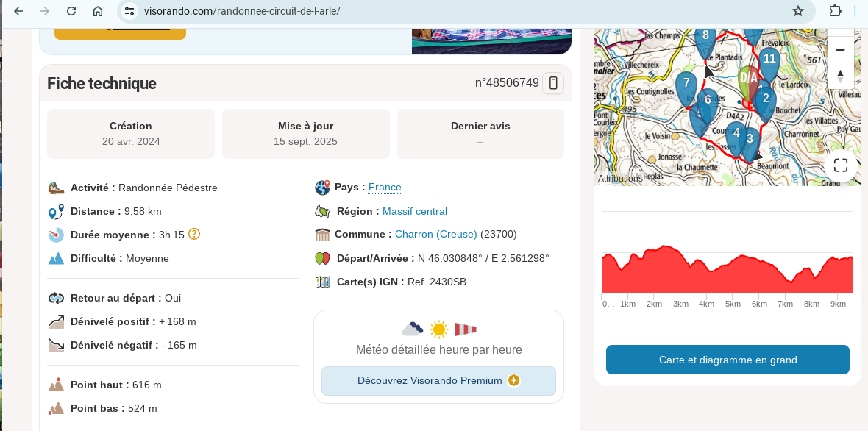Click the browser forward arrow
Screen dimensions: 868x431
coord(45,11)
